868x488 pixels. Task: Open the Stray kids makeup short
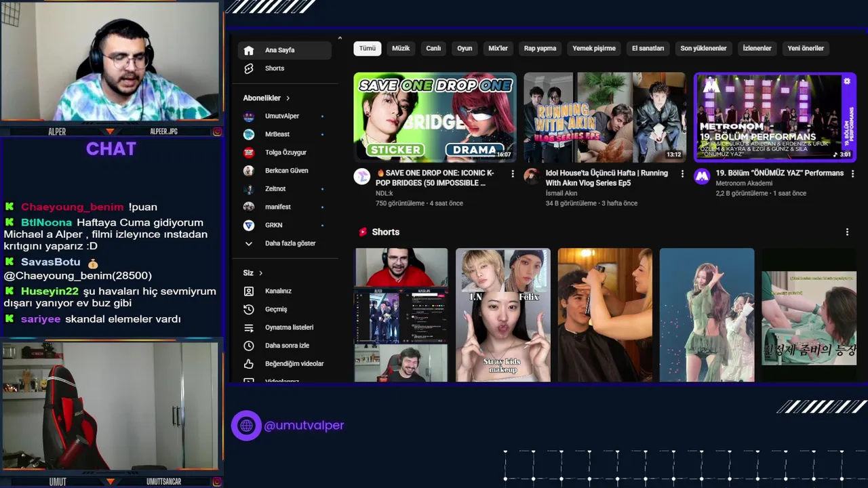coord(502,315)
